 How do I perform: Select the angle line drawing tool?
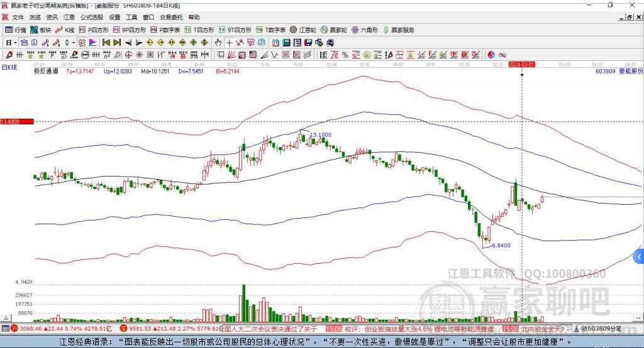[264, 55]
